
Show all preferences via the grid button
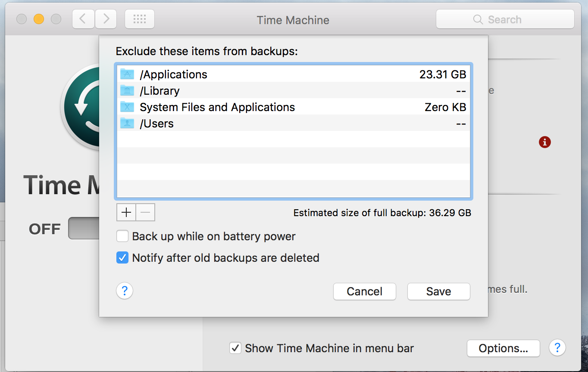click(x=140, y=19)
